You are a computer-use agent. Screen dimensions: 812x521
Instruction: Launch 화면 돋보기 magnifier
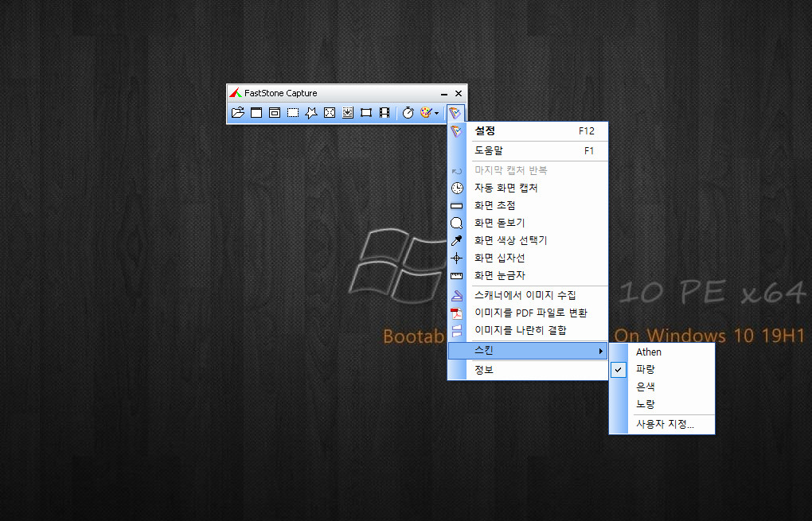point(529,223)
